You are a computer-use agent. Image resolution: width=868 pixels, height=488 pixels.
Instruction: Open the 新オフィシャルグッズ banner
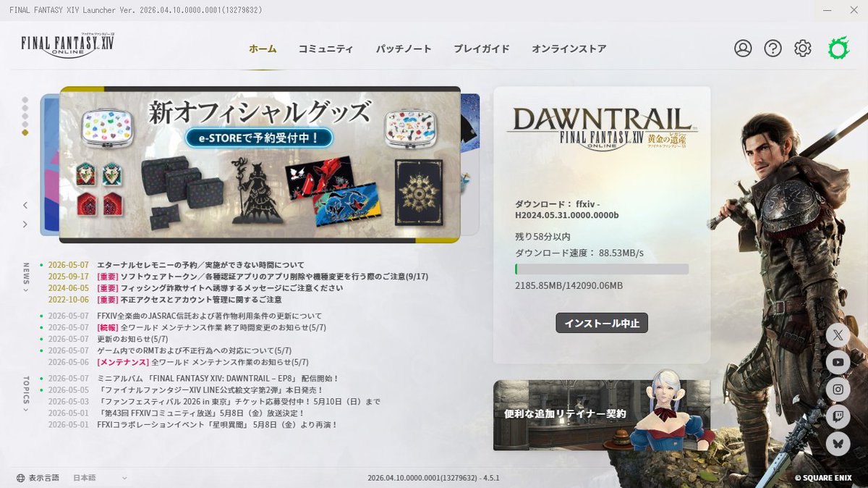click(x=260, y=164)
